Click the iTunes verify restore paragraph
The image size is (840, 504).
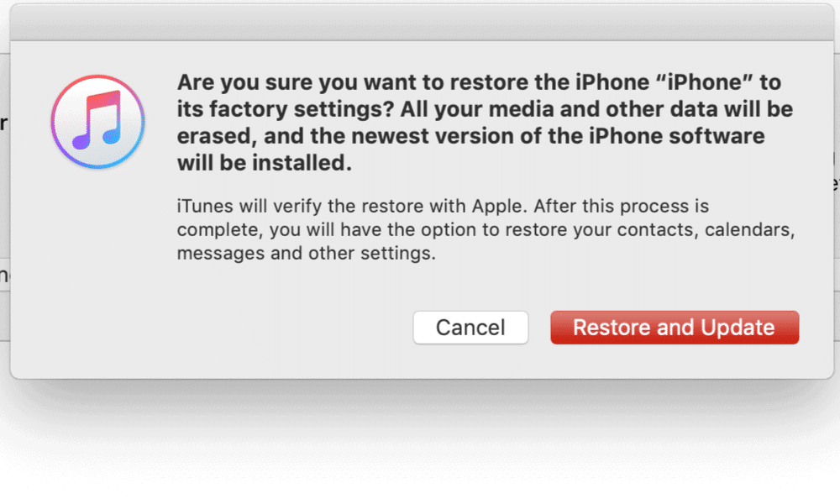pos(486,229)
